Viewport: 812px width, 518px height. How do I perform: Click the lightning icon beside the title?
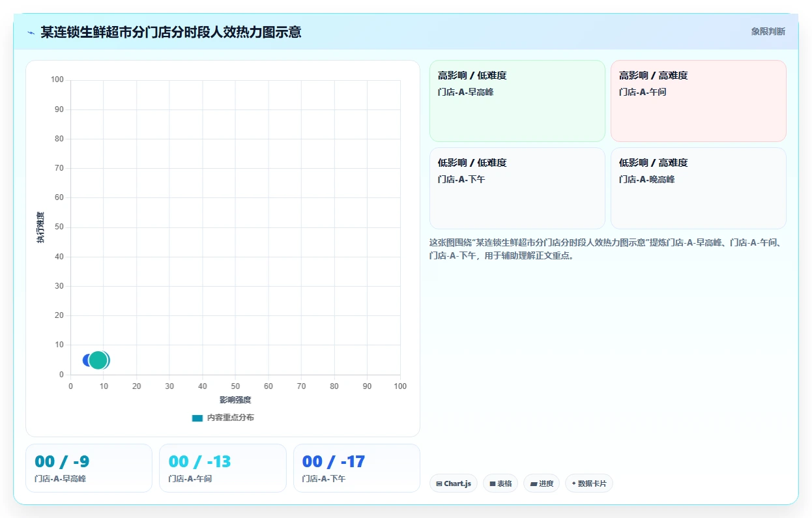tap(31, 32)
